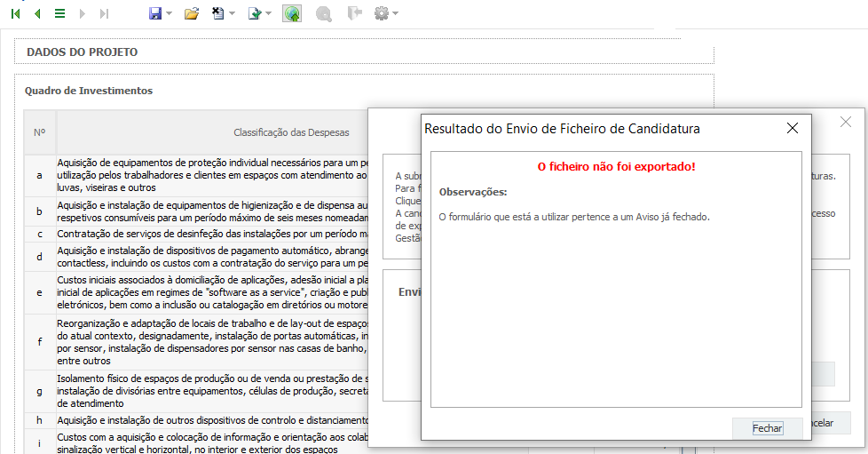
Task: Click the export globe upload icon
Action: [292, 13]
